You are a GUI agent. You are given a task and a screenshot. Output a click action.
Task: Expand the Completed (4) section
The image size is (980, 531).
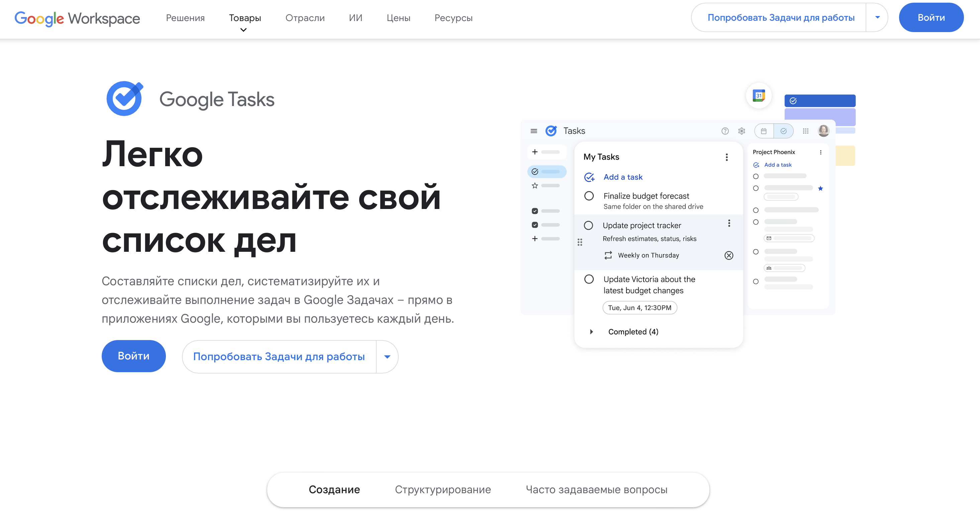pos(592,332)
